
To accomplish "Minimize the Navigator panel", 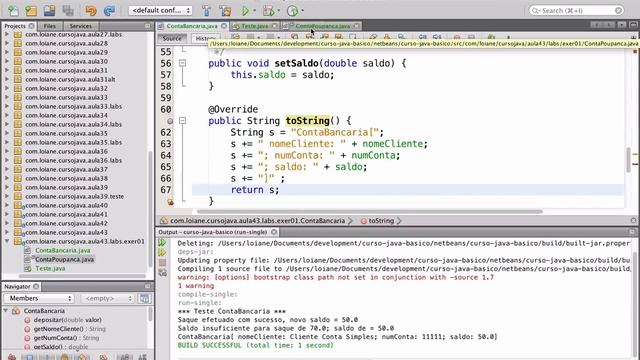I will [x=147, y=287].
